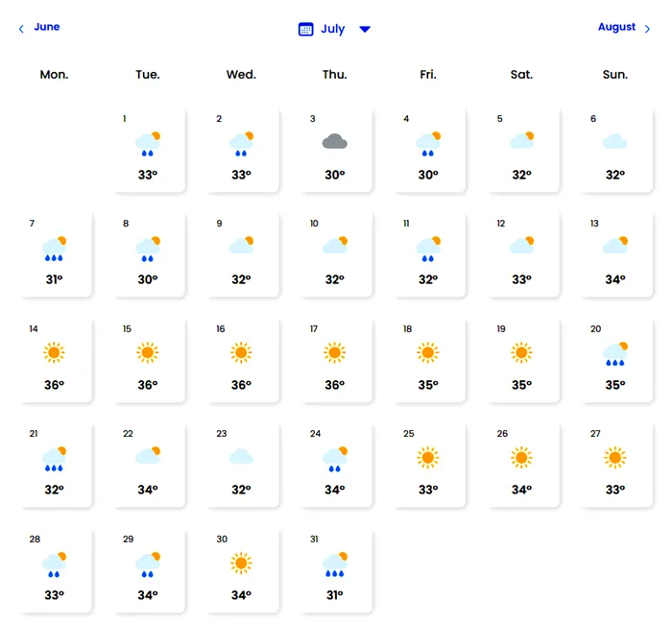This screenshot has height=624, width=672.
Task: Click the sun icon on July 14
Action: [54, 353]
